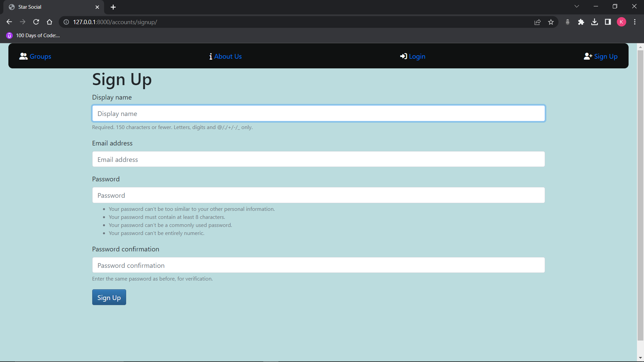The height and width of the screenshot is (362, 644).
Task: Bookmark this page with the star icon
Action: click(x=551, y=22)
